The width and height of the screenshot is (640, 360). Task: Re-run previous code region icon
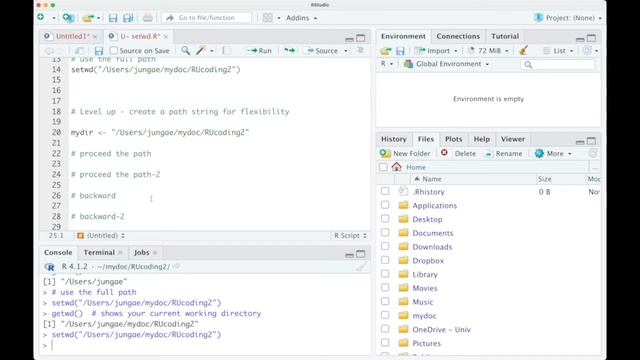[x=289, y=50]
